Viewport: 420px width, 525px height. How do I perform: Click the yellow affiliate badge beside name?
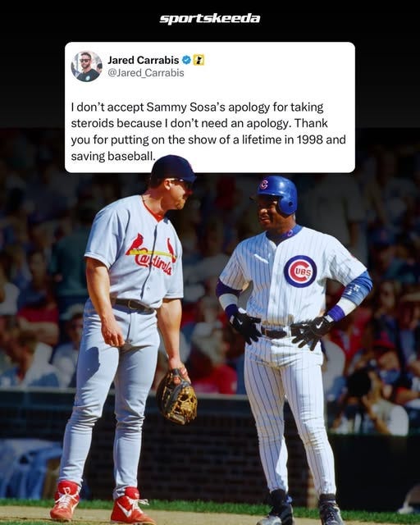pyautogui.click(x=199, y=60)
